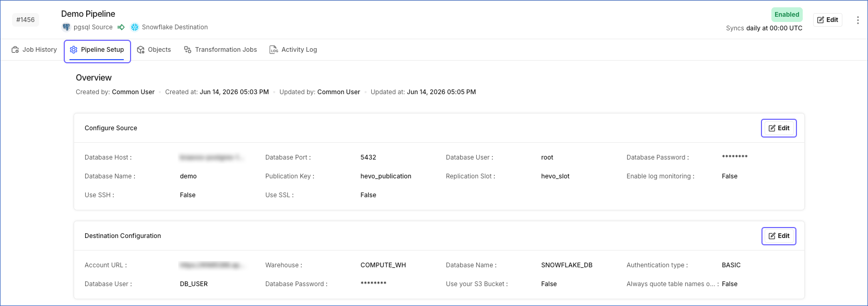Click the Always quote table names False value
868x306 pixels.
[x=730, y=284]
